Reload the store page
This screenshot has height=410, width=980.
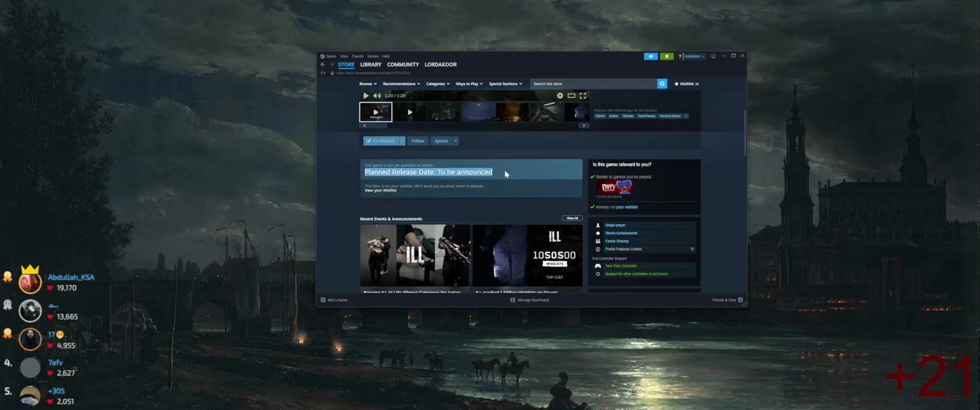[x=323, y=73]
